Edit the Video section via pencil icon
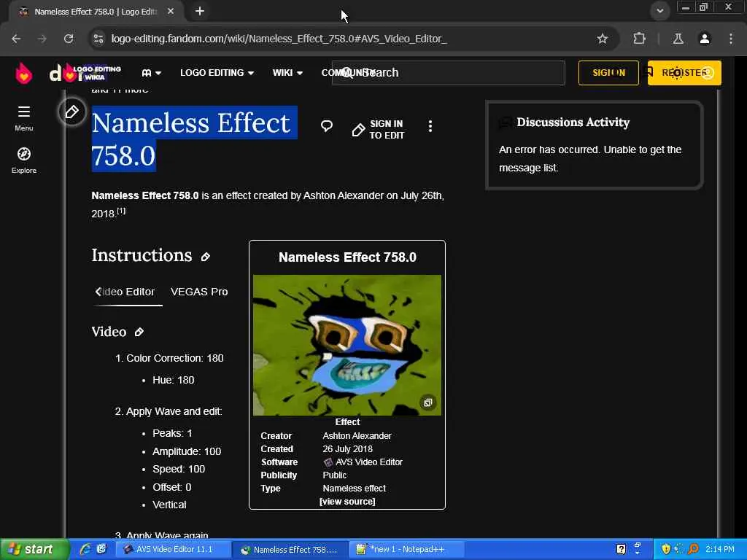This screenshot has height=560, width=747. pos(139,332)
